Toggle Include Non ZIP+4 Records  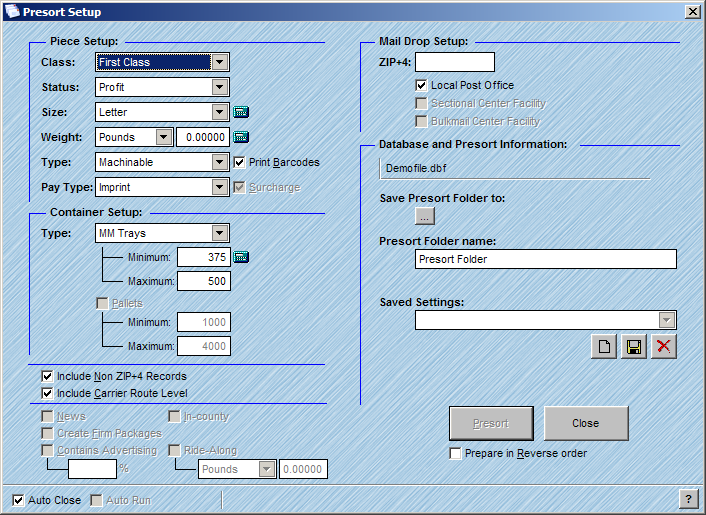click(47, 376)
